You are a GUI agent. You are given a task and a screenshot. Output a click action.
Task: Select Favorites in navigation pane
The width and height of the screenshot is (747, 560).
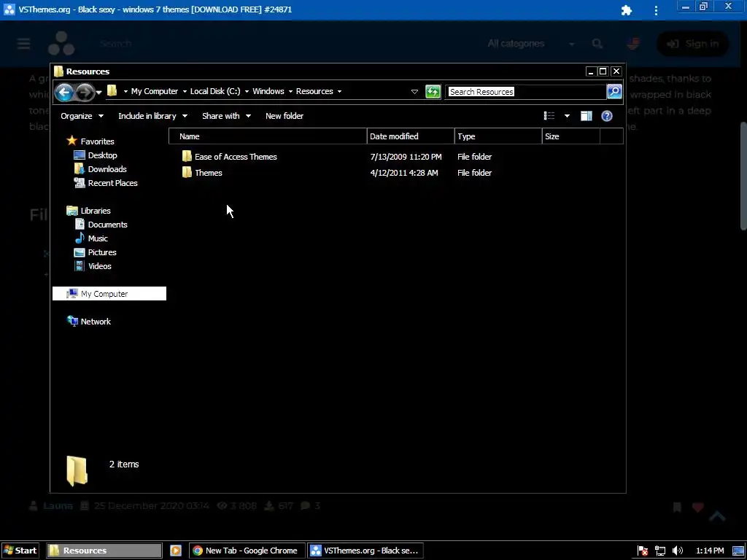(x=97, y=141)
